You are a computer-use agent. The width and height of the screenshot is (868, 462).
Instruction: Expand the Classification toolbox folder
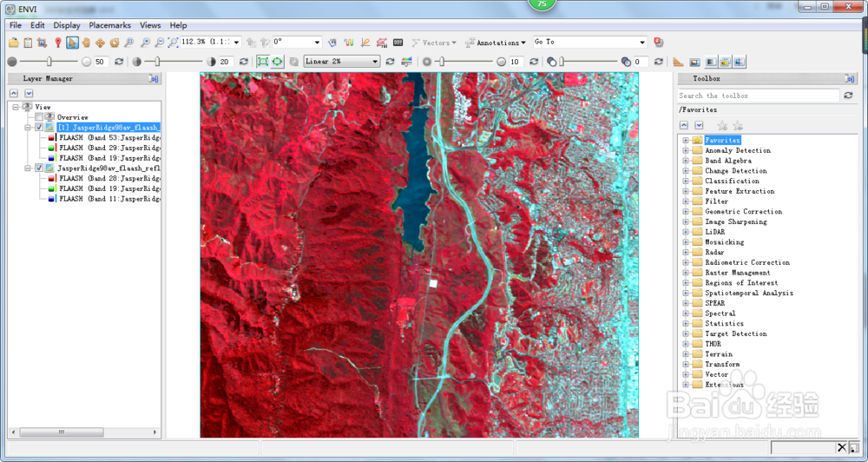686,181
